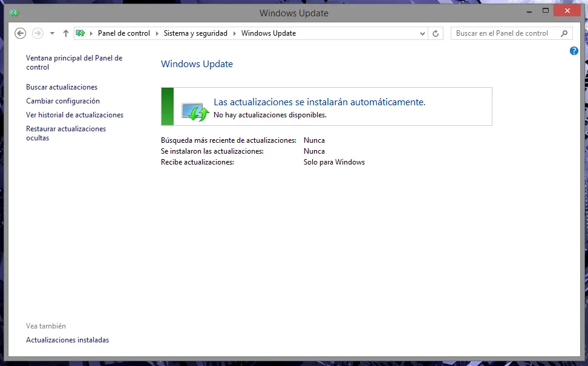Click 'Recibe actualizaciones' label

[197, 162]
